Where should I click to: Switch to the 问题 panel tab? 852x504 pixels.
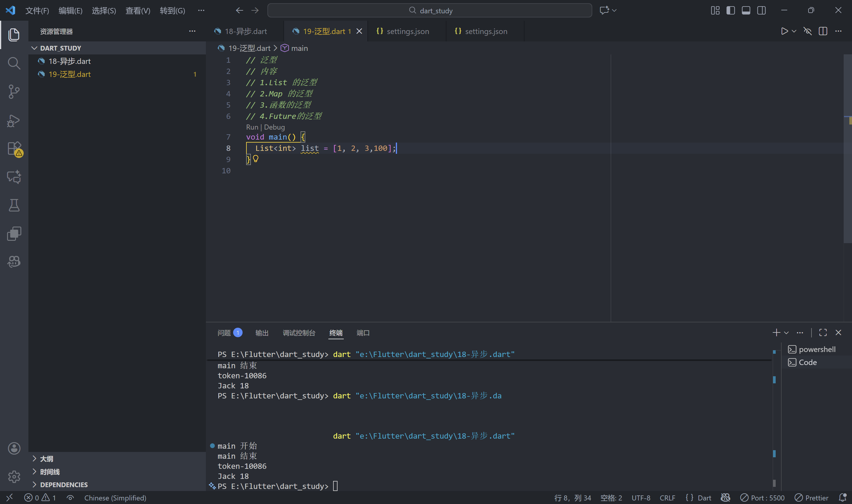[224, 333]
